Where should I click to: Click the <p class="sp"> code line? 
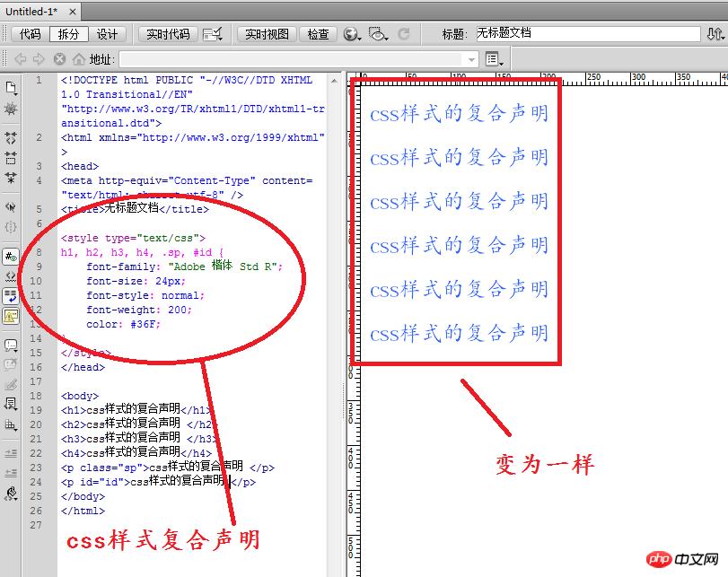pos(167,467)
